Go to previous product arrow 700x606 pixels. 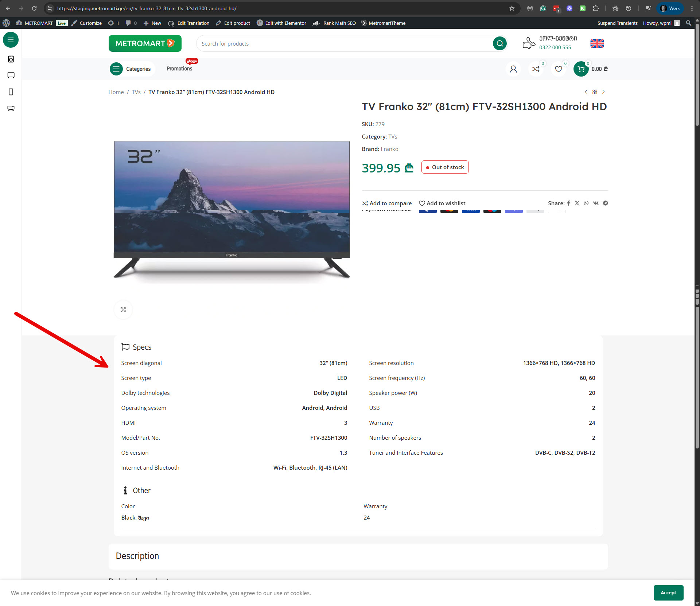point(586,92)
